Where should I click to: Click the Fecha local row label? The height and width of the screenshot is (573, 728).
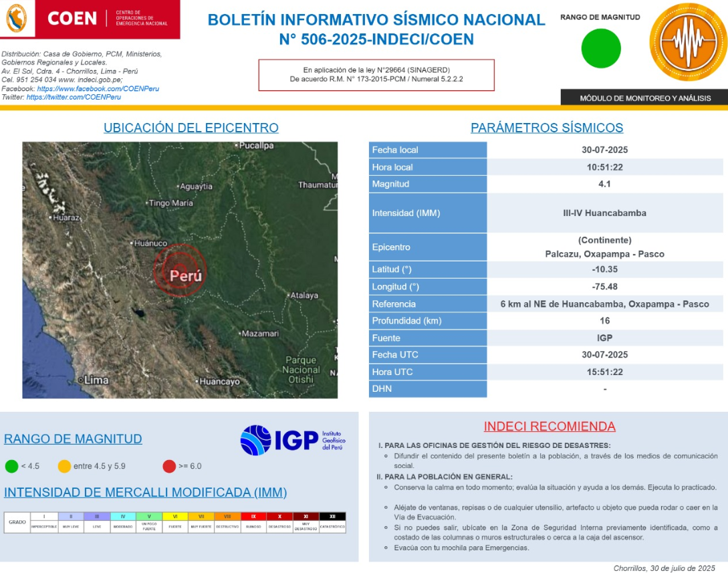coord(428,150)
